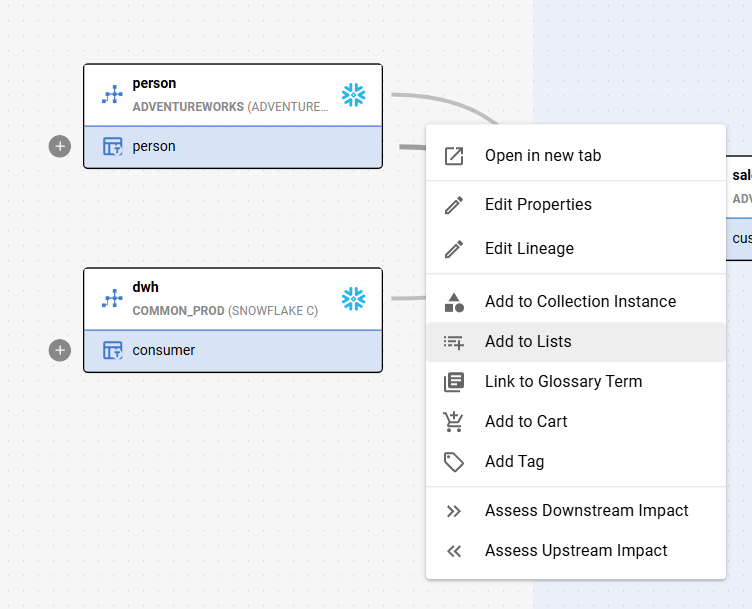Choose Open in new tab

click(x=542, y=156)
